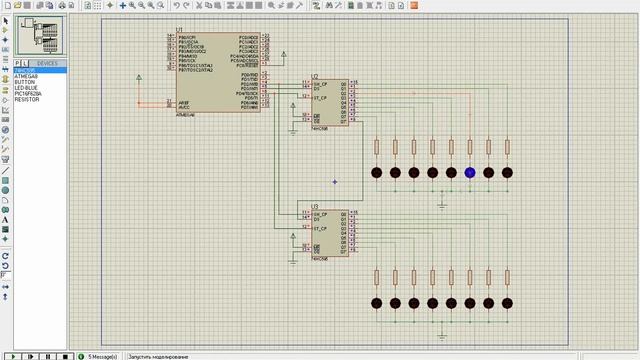Image resolution: width=640 pixels, height=360 pixels.
Task: Select Wire Label Mode tool
Action: 5,50
